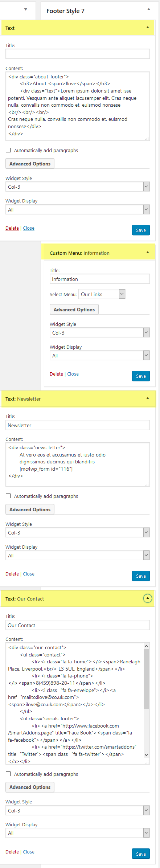Open Widget Display dropdown in Newsletter widget
160x868 pixels.
78,556
